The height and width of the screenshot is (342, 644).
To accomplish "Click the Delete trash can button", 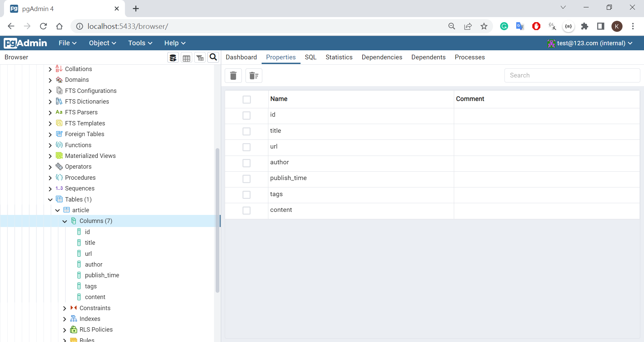I will click(233, 75).
